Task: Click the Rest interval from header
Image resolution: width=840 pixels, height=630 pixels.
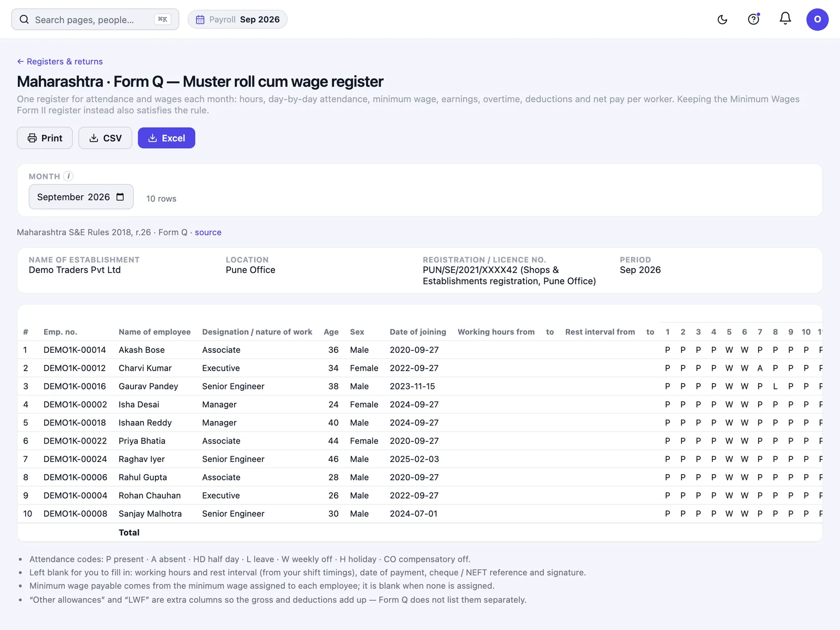Action: (x=600, y=332)
